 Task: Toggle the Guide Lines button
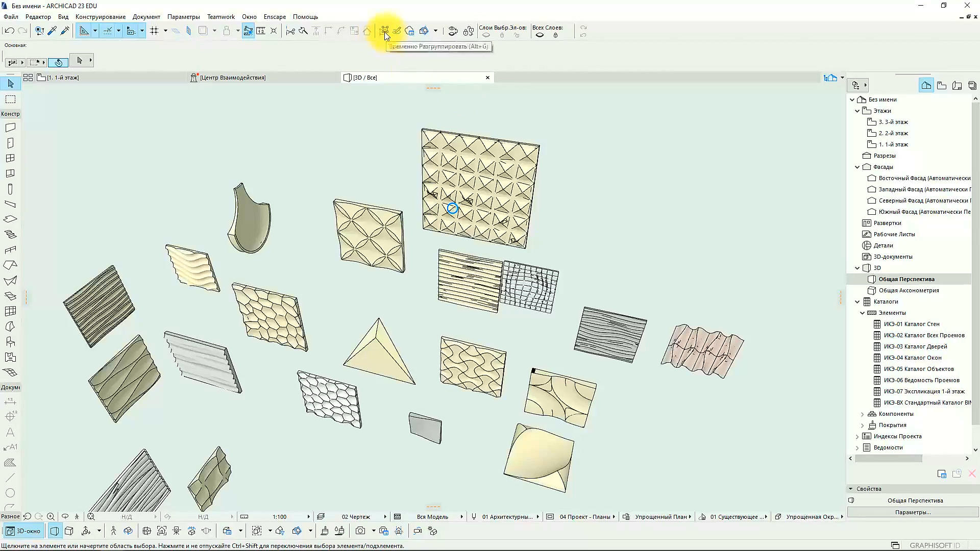108,31
